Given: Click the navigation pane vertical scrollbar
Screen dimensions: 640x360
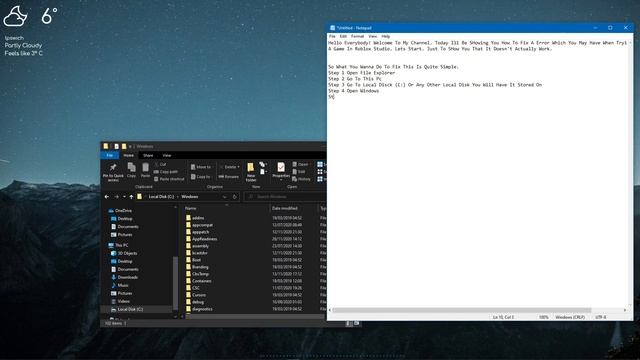Looking at the screenshot, I should (x=176, y=283).
